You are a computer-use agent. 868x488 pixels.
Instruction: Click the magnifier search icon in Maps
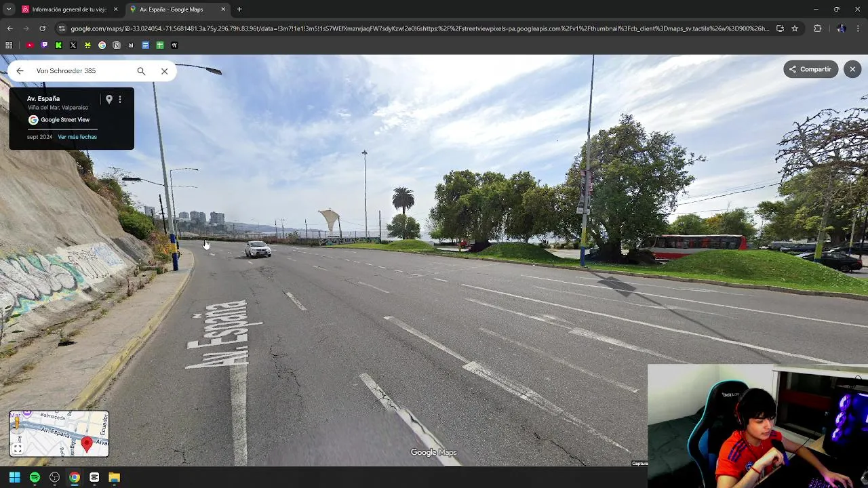[x=141, y=70]
